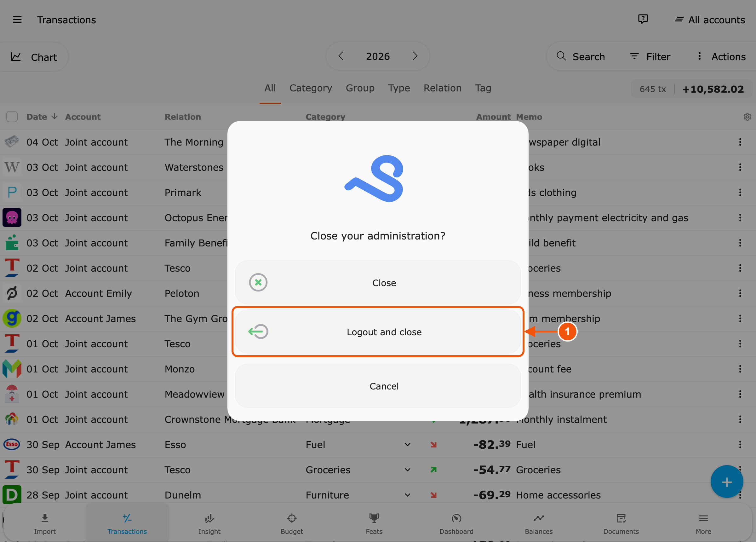Open the Balances tab

539,524
